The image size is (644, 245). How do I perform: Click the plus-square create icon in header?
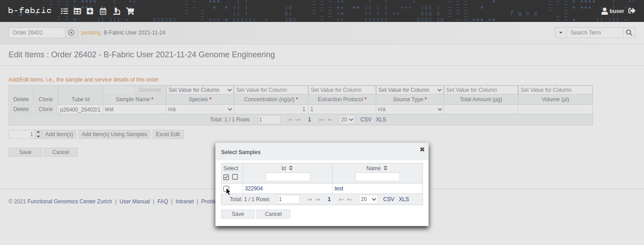pos(90,11)
